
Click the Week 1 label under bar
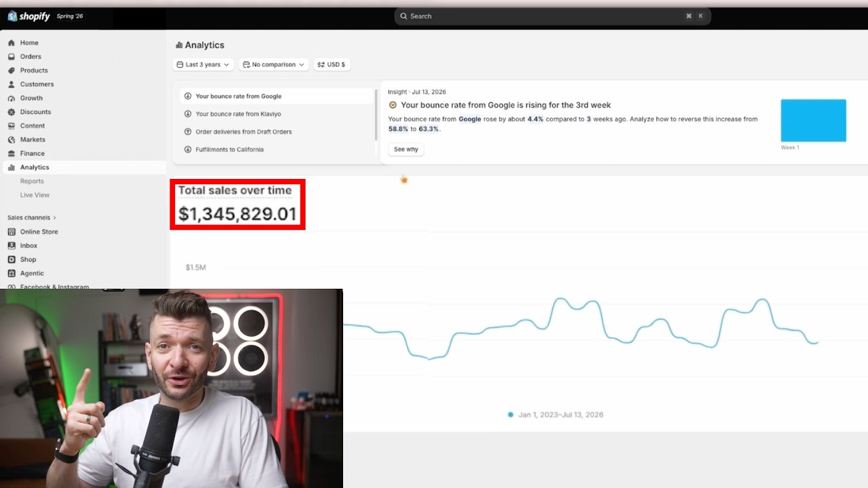(x=790, y=148)
